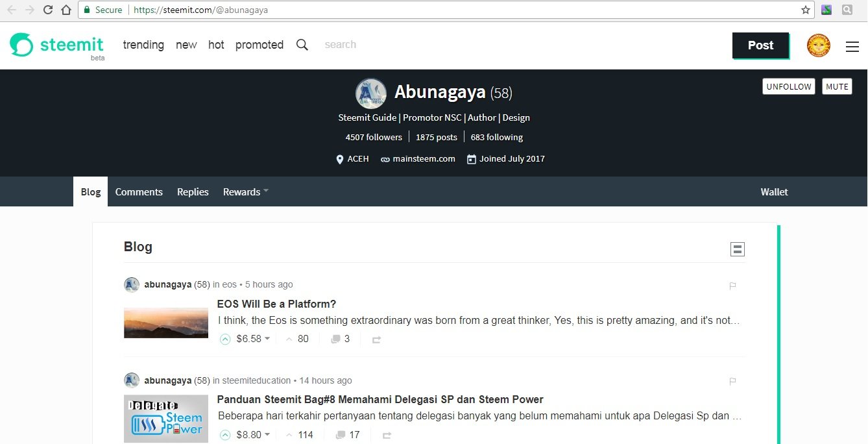This screenshot has height=444, width=868.
Task: Switch to the Blog tab
Action: tap(90, 192)
